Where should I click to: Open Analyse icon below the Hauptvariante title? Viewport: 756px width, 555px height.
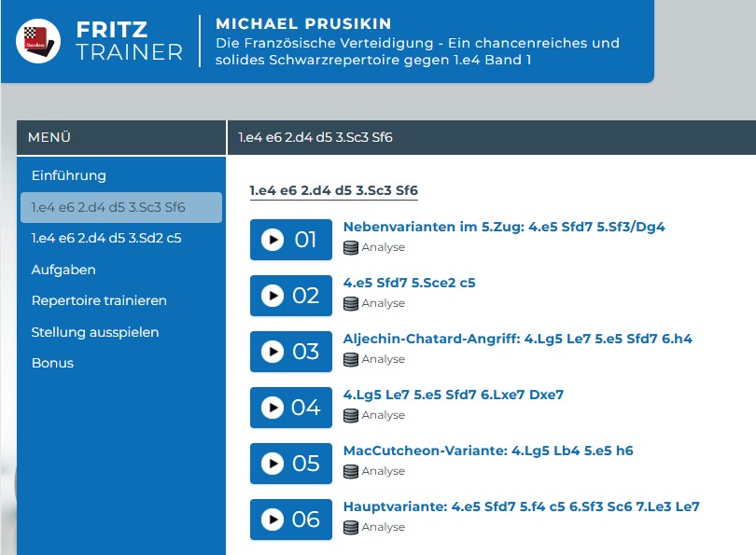351,527
